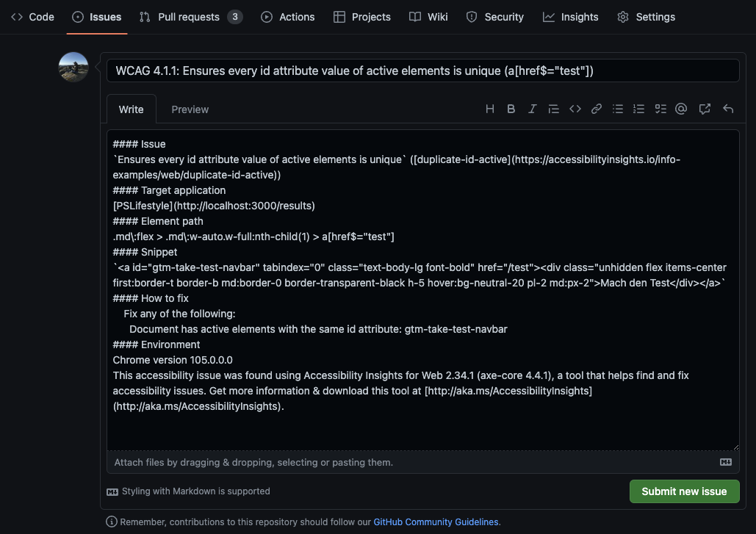
Task: Insert a saved reply using the arrow icon
Action: (728, 109)
